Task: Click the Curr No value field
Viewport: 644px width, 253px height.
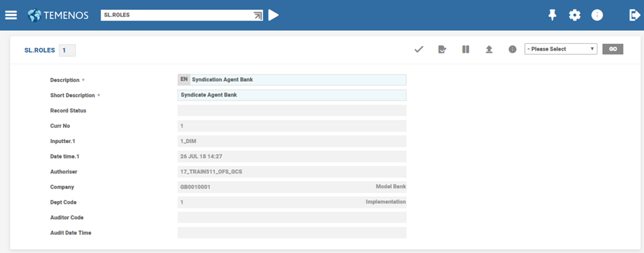Action: (292, 126)
